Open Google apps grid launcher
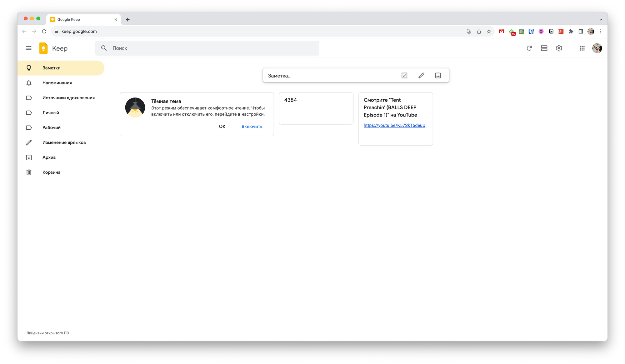 click(x=582, y=48)
